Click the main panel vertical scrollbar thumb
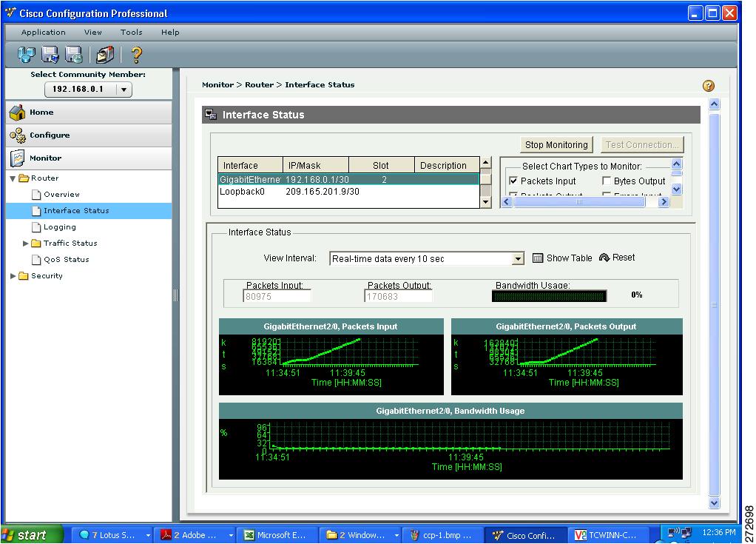 (714, 305)
